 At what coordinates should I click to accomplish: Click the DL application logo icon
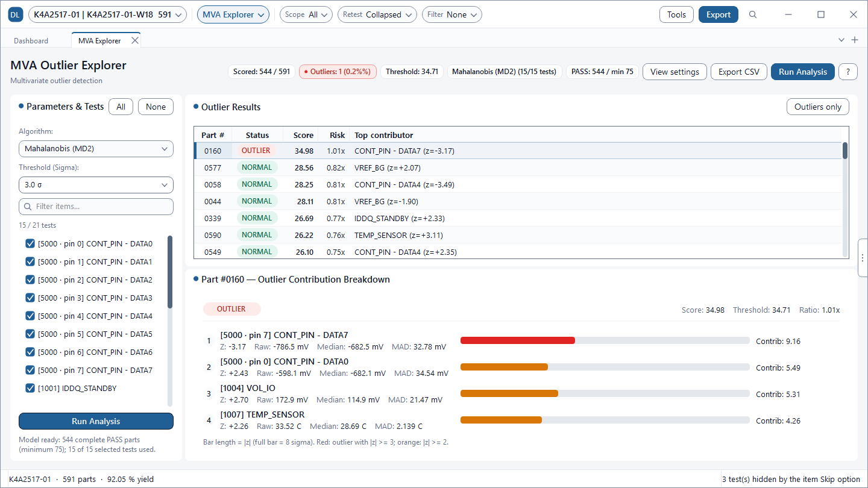tap(16, 14)
